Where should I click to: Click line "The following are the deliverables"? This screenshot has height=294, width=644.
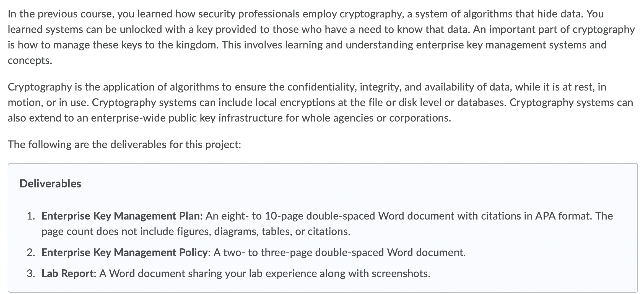pos(124,144)
